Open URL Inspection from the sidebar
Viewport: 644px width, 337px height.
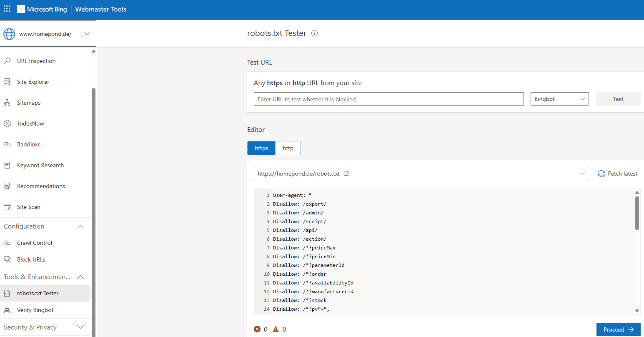click(x=36, y=61)
